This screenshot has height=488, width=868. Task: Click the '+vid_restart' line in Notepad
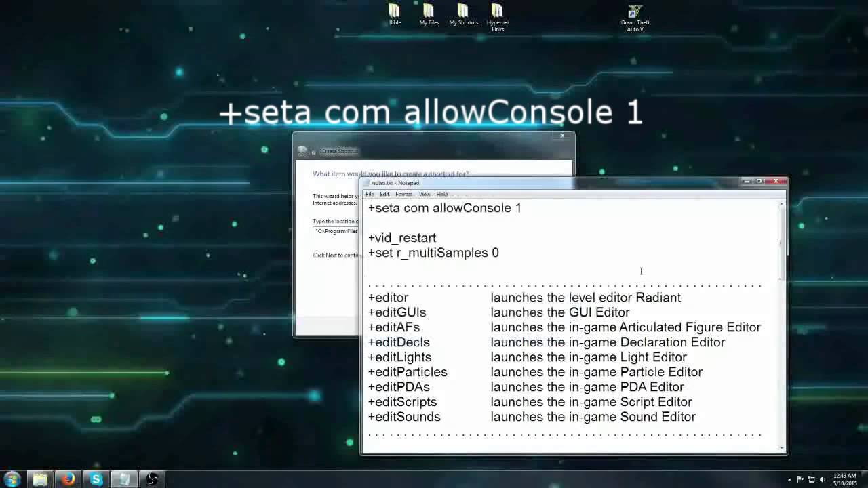click(x=402, y=238)
